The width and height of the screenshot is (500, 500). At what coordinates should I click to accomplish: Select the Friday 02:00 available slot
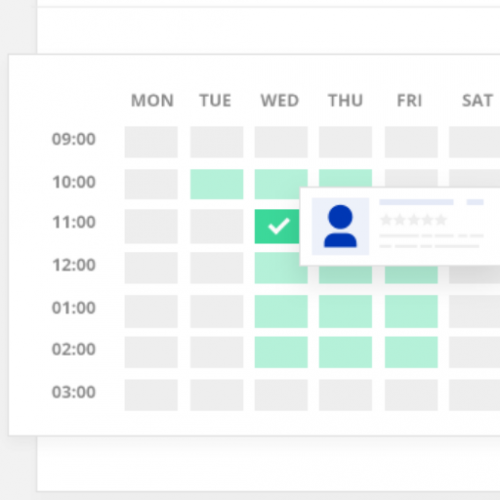411,352
